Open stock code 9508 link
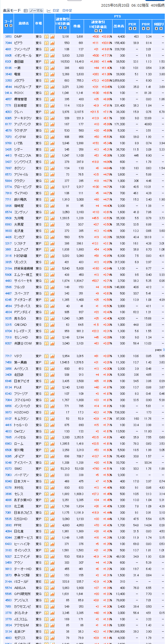The image size is (168, 644). pos(8,218)
